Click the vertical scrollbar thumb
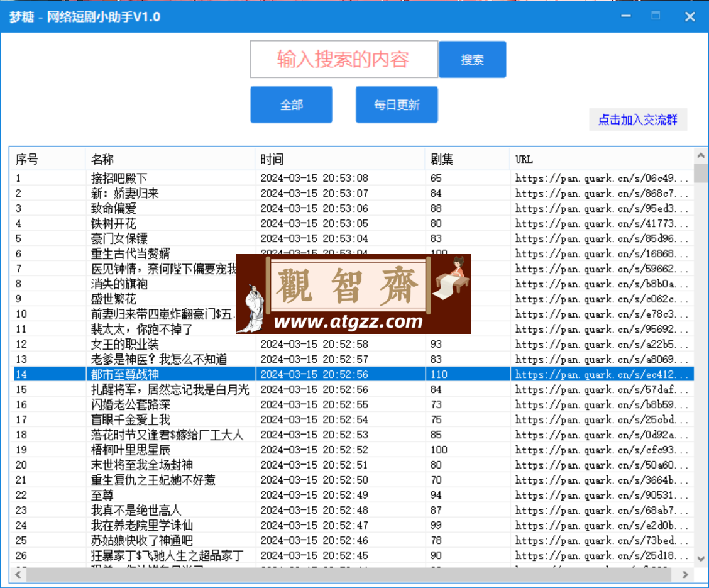The image size is (709, 588). click(x=701, y=173)
